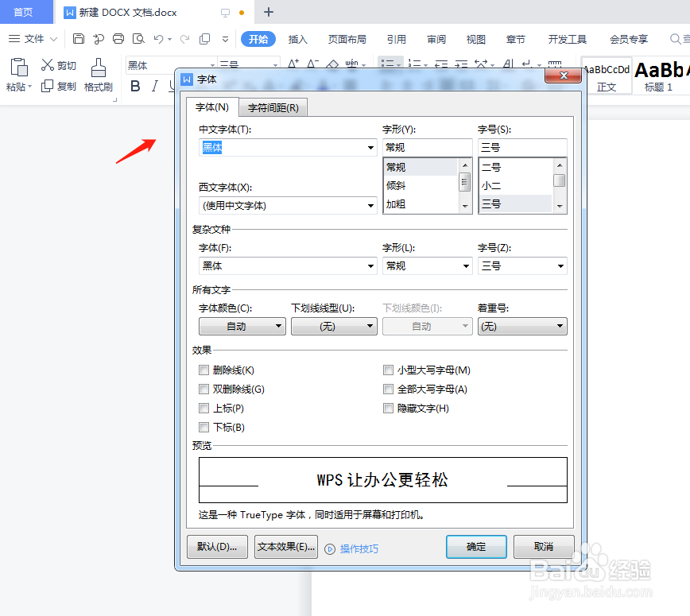Viewport: 690px width, 616px height.
Task: Open the 审阅 ribbon tab
Action: 436,39
